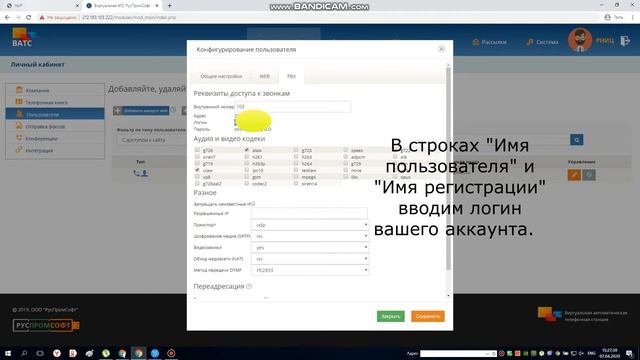The height and width of the screenshot is (360, 640).
Task: Click the blue search button in the table
Action: 576,140
